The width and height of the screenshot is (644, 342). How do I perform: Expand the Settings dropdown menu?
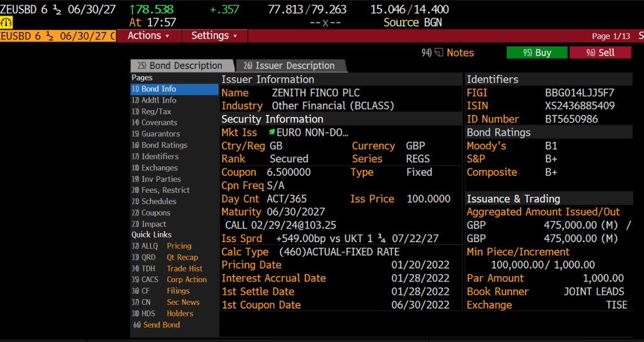pos(214,36)
